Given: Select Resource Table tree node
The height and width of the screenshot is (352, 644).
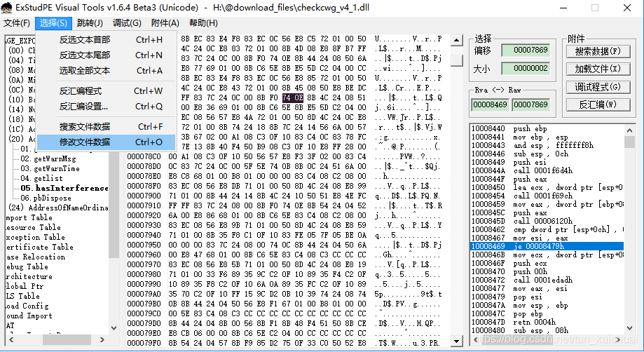Looking at the screenshot, I should [33, 228].
